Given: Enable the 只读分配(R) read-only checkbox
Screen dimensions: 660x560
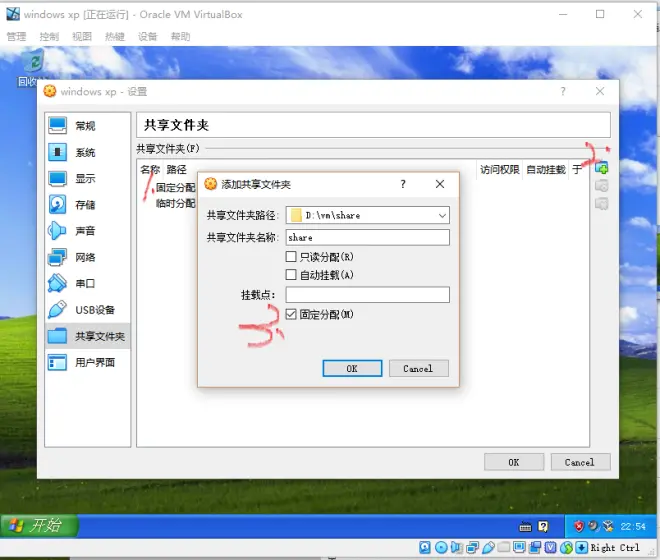Looking at the screenshot, I should (291, 256).
